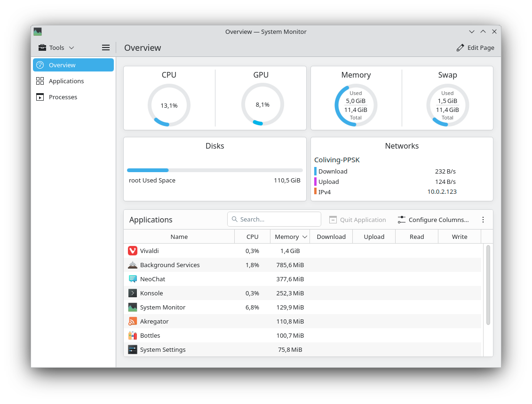Select the Vivaldi app icon
This screenshot has width=532, height=404.
click(x=133, y=251)
